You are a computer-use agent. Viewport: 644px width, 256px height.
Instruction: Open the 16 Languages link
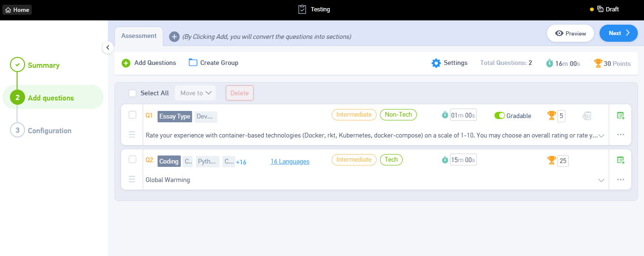pyautogui.click(x=290, y=162)
